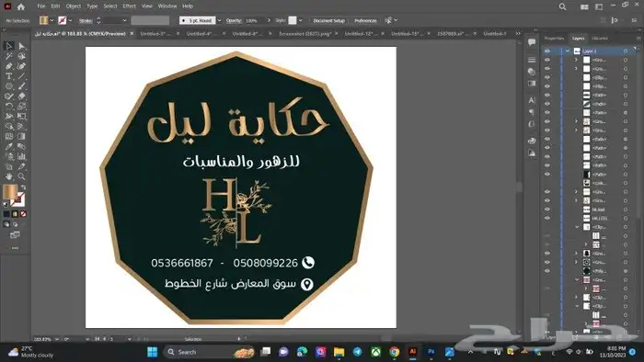644x362 pixels.
Task: Select the Hand tool
Action: pos(8,176)
